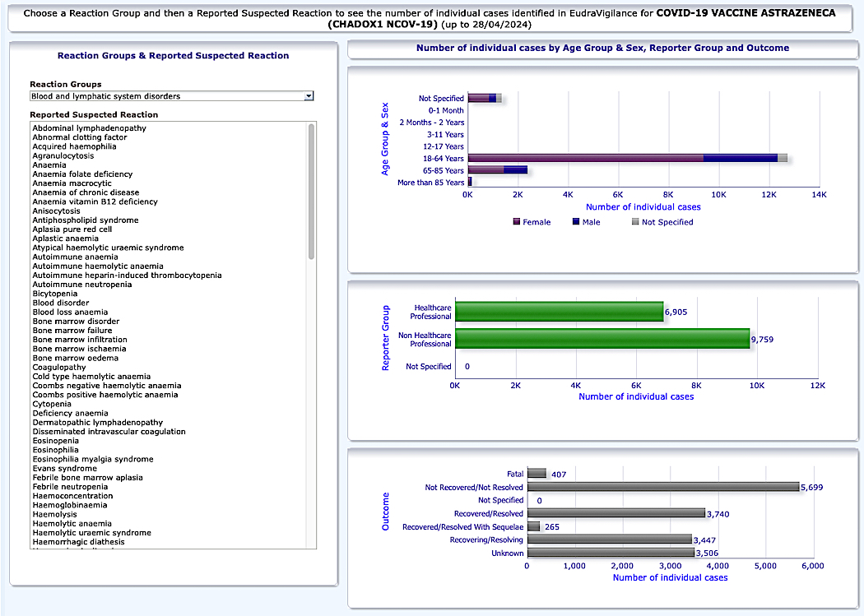Select 'Coombs positive haemolytic anaemia'
The width and height of the screenshot is (864, 616).
[105, 395]
